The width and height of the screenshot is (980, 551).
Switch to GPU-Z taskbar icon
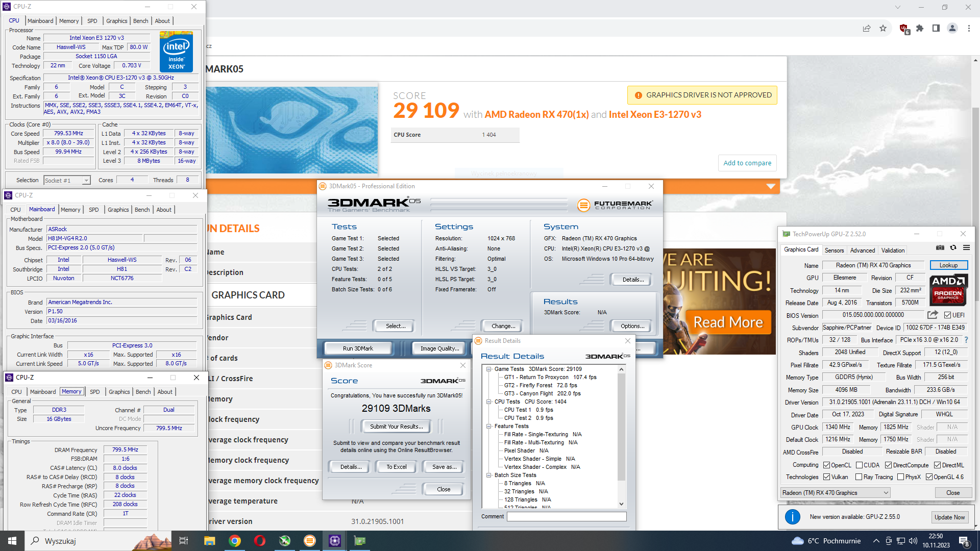click(x=360, y=541)
